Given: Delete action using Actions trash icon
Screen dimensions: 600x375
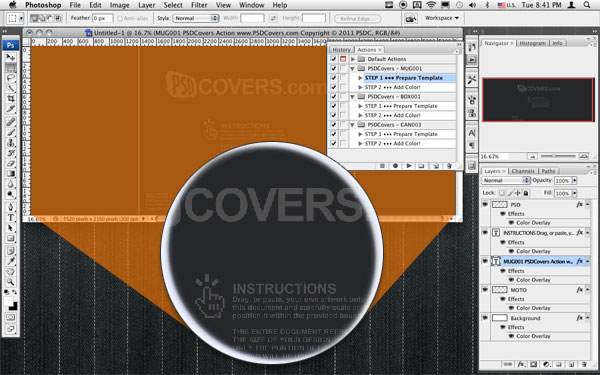Looking at the screenshot, I should tap(449, 166).
